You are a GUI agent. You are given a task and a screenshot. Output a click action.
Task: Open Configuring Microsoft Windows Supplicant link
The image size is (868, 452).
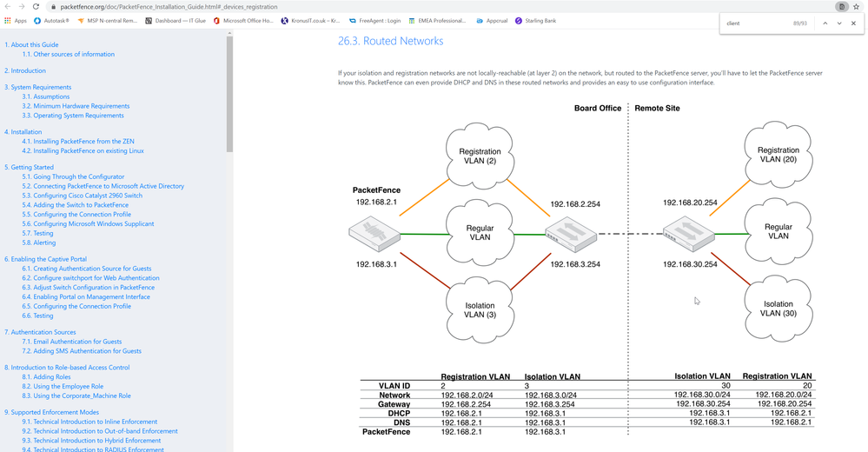[x=88, y=223]
